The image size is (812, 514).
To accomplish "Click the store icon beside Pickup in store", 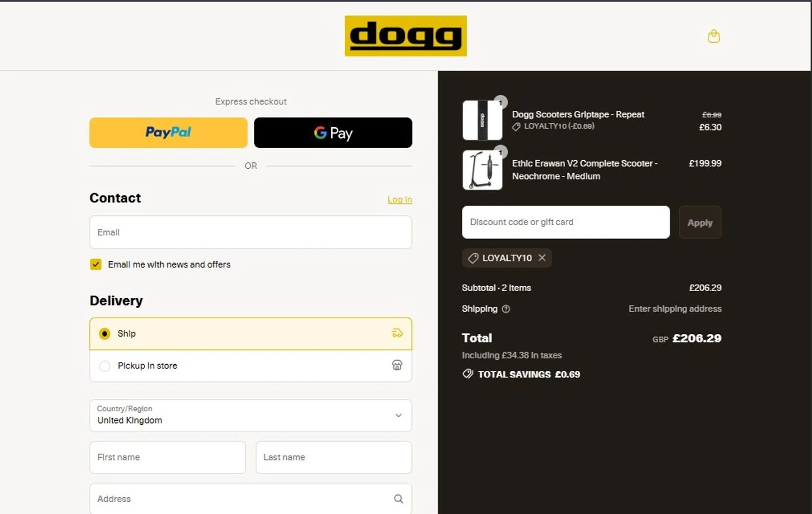I will coord(397,365).
